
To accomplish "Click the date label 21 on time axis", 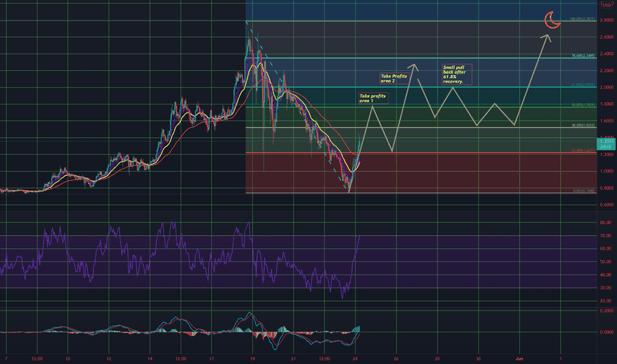I will click(x=293, y=359).
